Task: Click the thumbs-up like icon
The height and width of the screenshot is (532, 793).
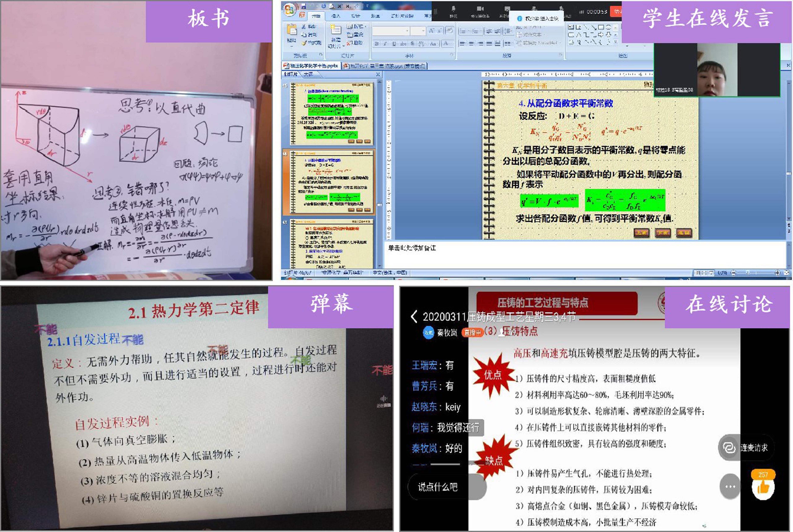Action: click(x=763, y=488)
